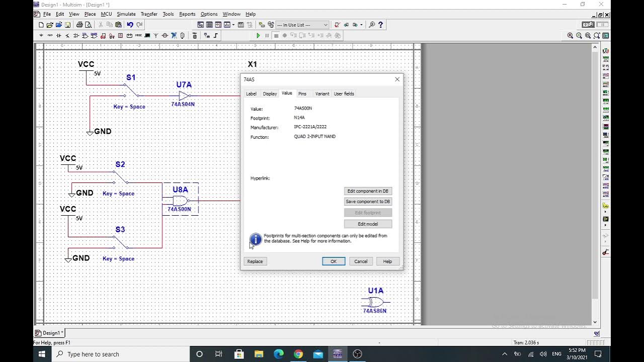
Task: Click the Zoom In magnifier icon
Action: tap(570, 36)
